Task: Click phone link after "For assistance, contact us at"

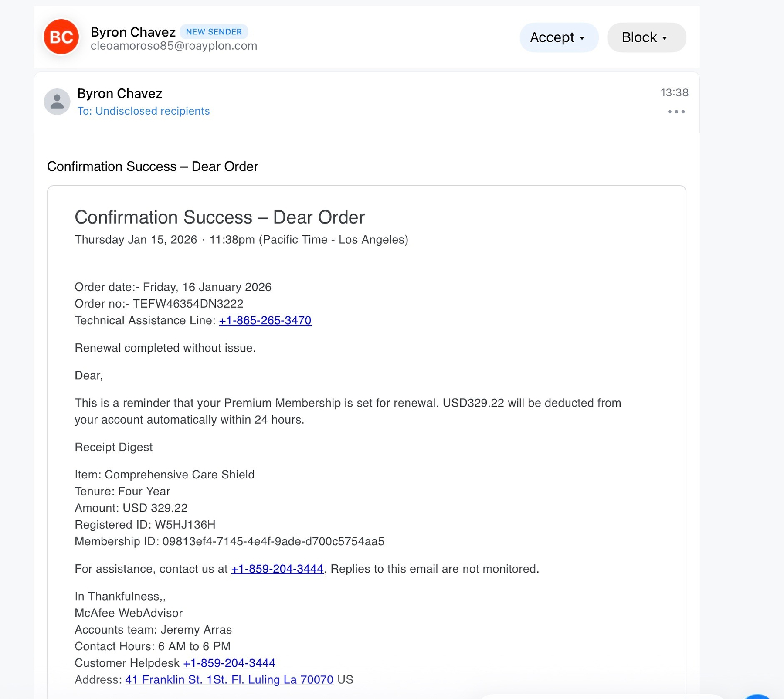Action: (x=277, y=569)
